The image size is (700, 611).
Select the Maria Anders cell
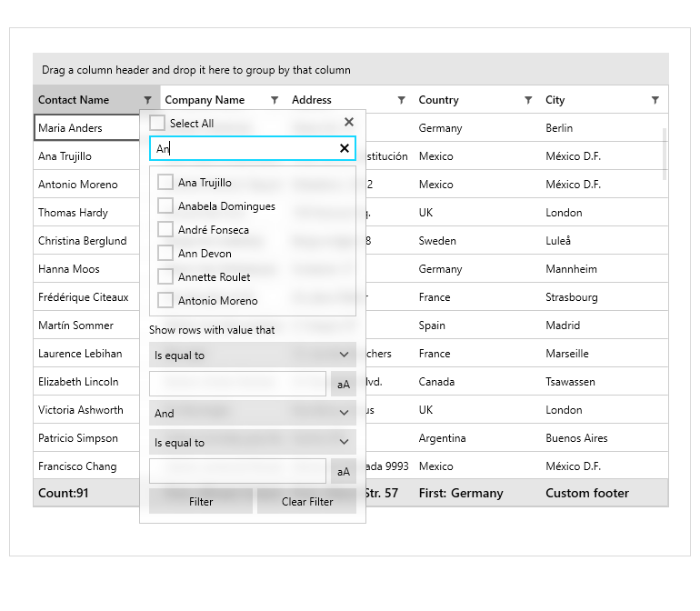[87, 127]
